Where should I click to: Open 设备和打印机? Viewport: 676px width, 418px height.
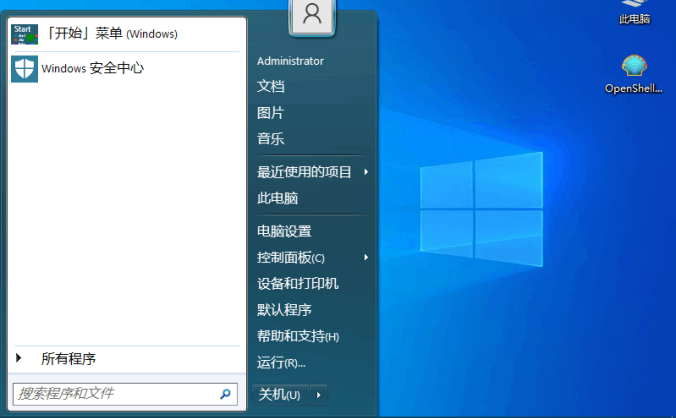point(297,284)
